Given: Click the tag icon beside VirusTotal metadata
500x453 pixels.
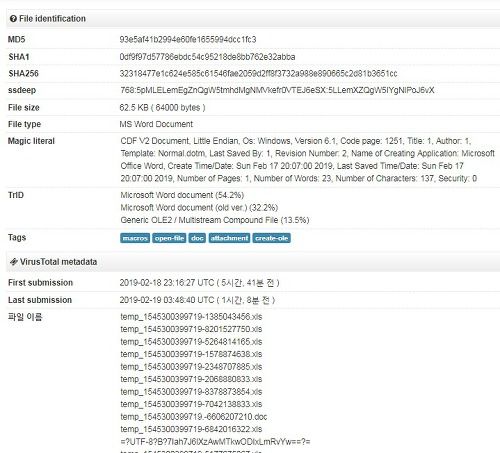Looking at the screenshot, I should pyautogui.click(x=13, y=262).
